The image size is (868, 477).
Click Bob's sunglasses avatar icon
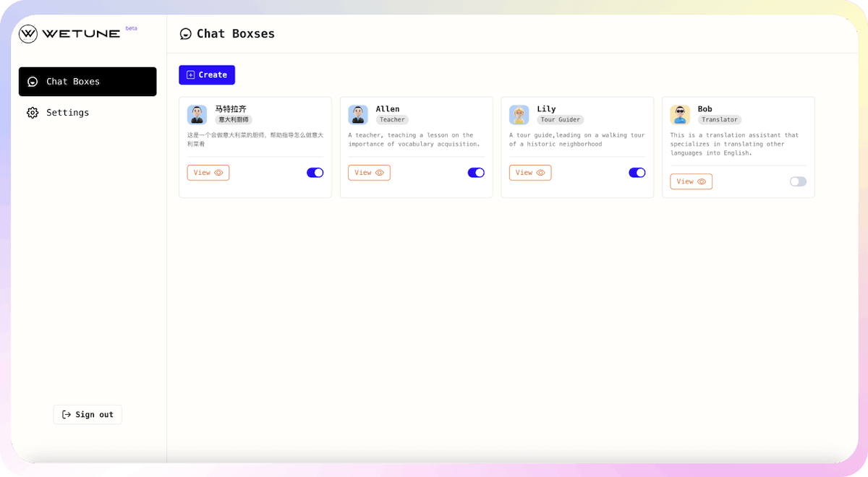680,115
